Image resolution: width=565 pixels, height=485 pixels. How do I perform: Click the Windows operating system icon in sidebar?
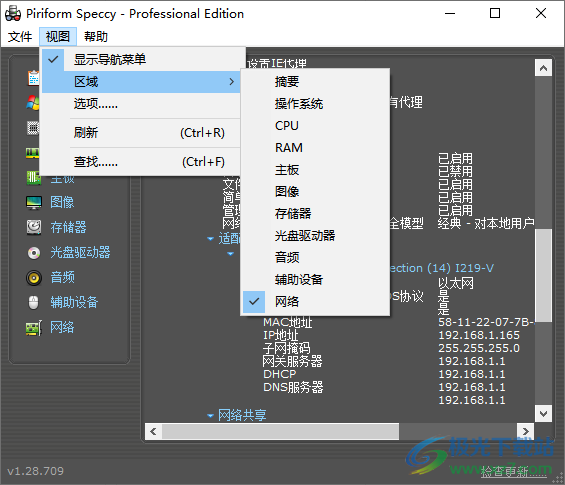coord(33,103)
